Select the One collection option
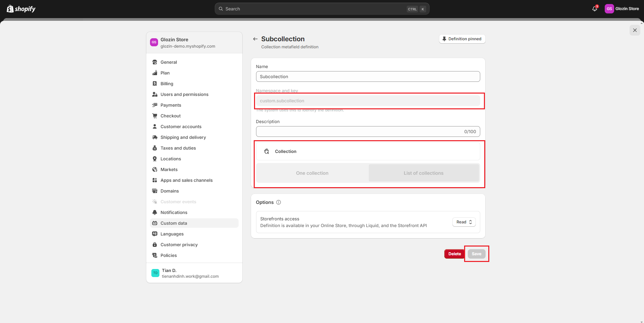The height and width of the screenshot is (323, 644). pyautogui.click(x=312, y=173)
